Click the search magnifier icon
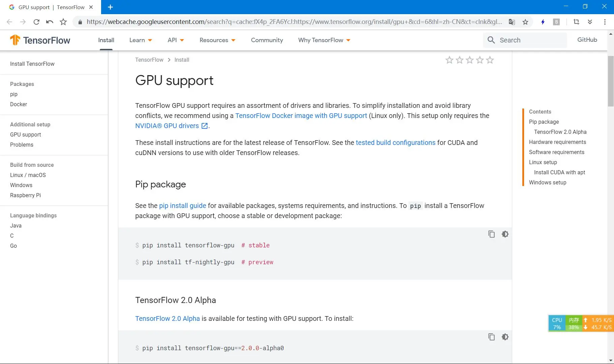The height and width of the screenshot is (364, 614). 491,40
